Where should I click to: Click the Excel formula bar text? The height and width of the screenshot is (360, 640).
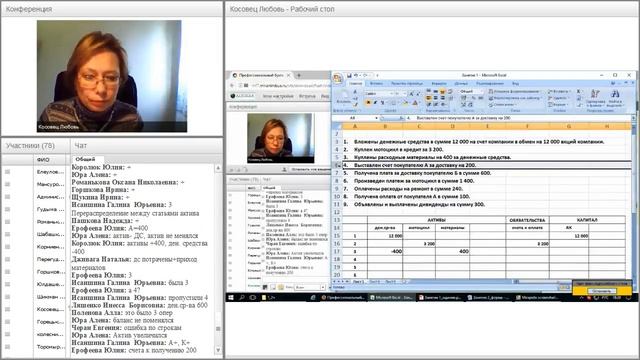coord(463,118)
